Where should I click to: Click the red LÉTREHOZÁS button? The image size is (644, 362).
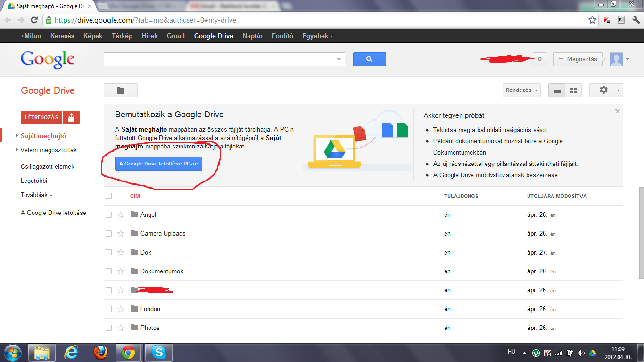[x=41, y=117]
